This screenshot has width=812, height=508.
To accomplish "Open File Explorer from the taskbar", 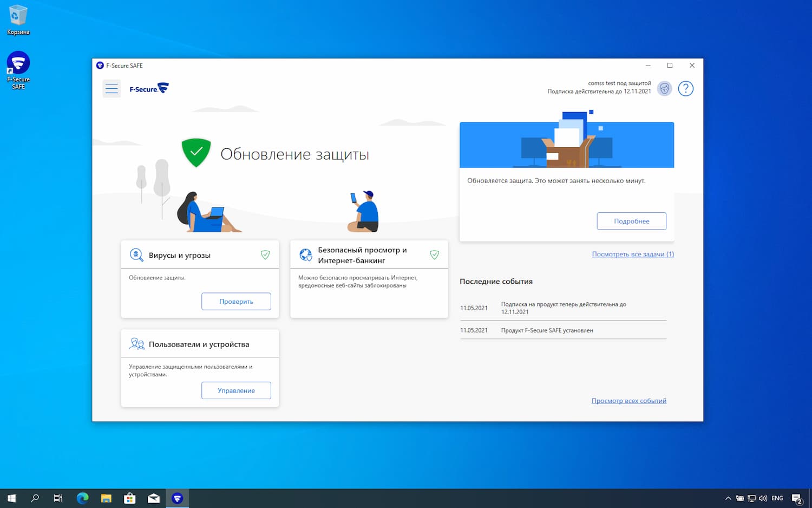I will point(106,498).
